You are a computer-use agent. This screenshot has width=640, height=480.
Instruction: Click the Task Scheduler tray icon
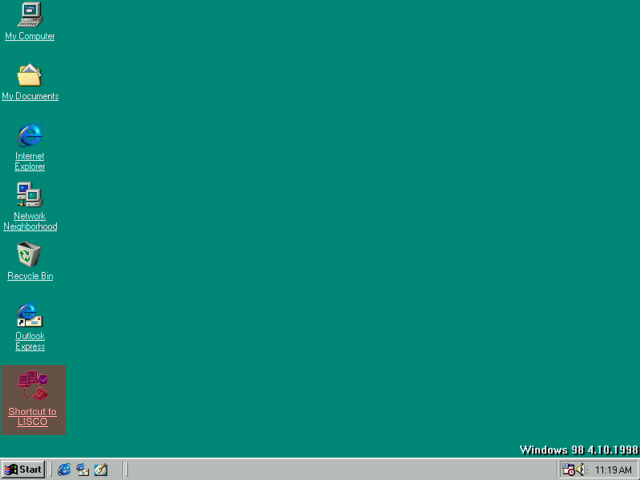(567, 469)
